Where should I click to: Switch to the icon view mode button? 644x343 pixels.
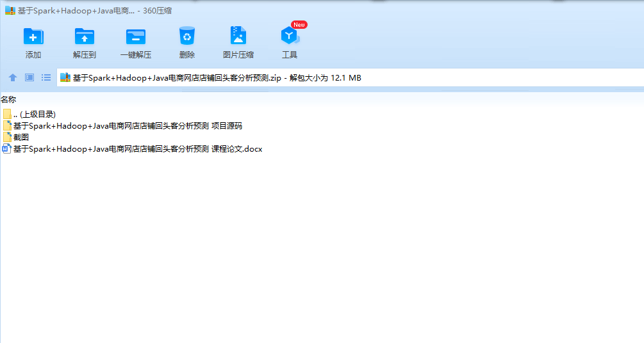tap(29, 77)
